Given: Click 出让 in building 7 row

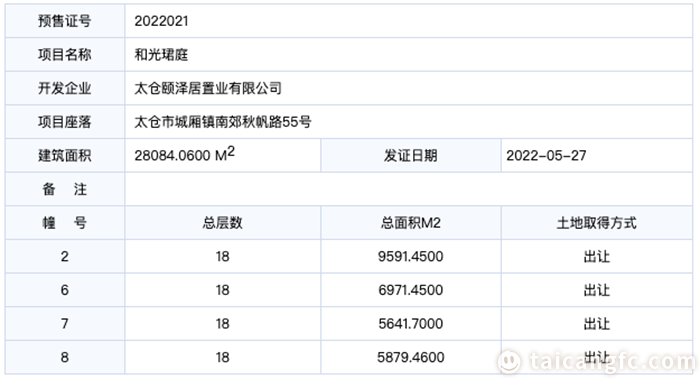Looking at the screenshot, I should [597, 323].
